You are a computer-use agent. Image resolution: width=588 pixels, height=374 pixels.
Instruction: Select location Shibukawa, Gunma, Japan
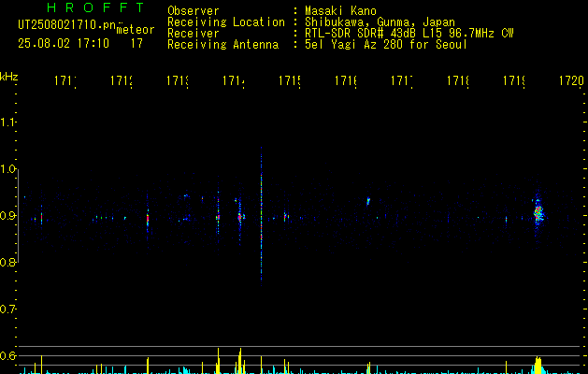pos(380,22)
